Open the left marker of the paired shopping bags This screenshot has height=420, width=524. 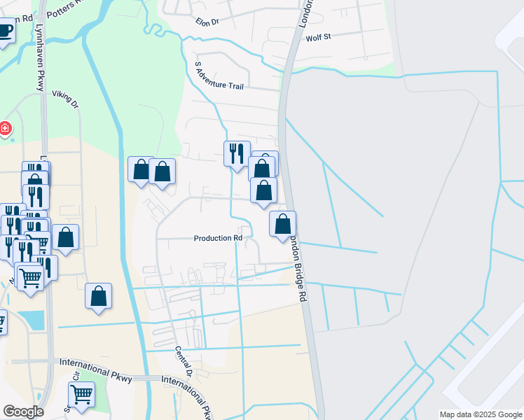pyautogui.click(x=141, y=169)
